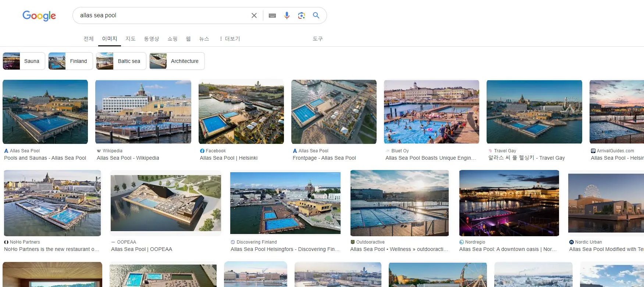Open the 웹 tab
The height and width of the screenshot is (287, 644).
pyautogui.click(x=188, y=39)
